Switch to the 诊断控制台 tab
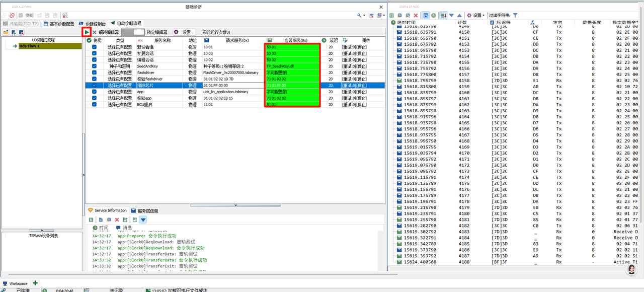This screenshot has height=292, width=644. point(92,24)
